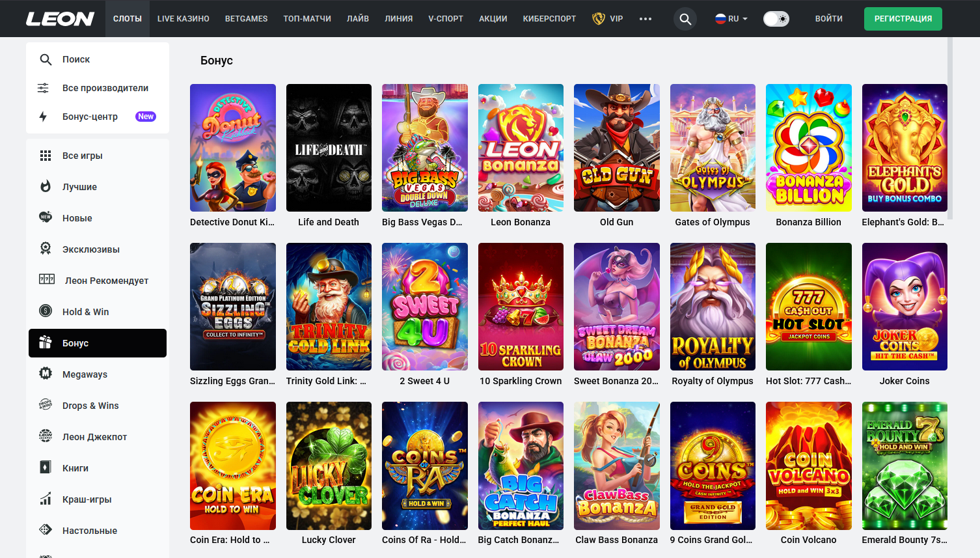Image resolution: width=980 pixels, height=558 pixels.
Task: Open 10 Sparkling Crown thumbnail
Action: coord(521,307)
